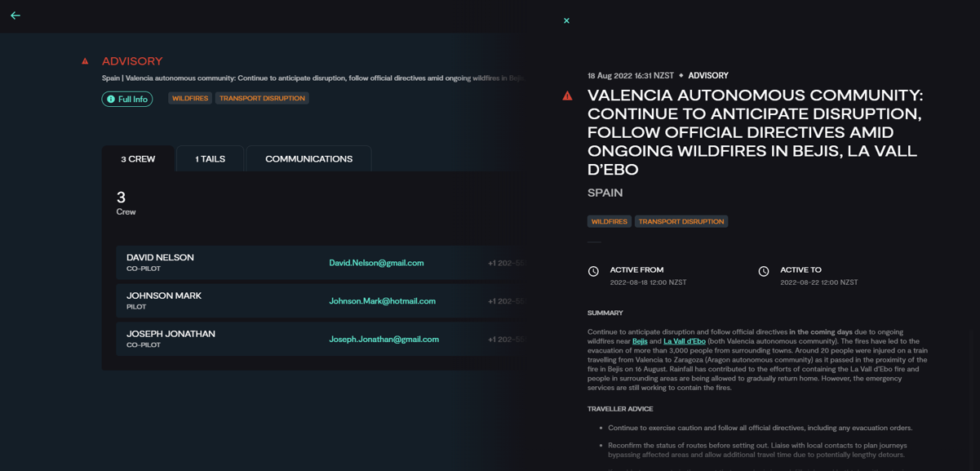This screenshot has width=980, height=471.
Task: Switch to the 1 TAILS tab
Action: 209,158
